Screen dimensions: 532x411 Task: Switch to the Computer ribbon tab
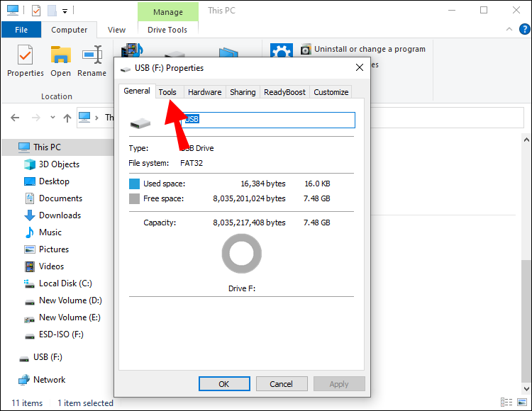[x=70, y=30]
